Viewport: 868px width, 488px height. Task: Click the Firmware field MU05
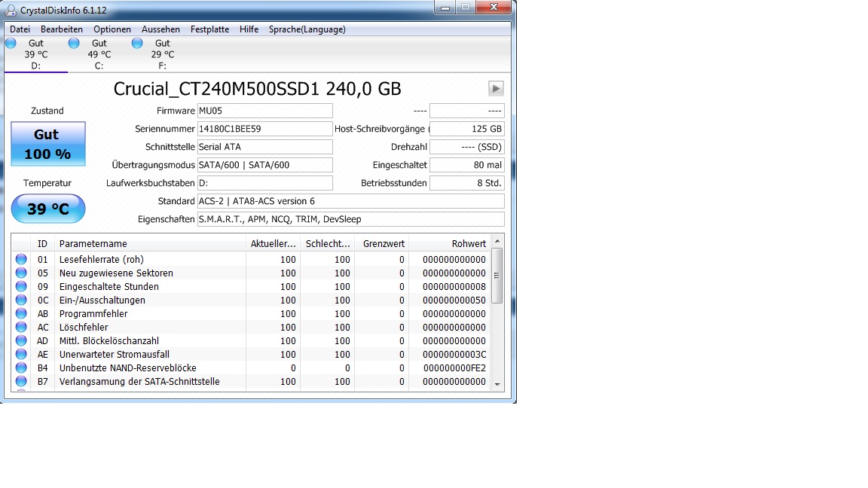pos(265,111)
